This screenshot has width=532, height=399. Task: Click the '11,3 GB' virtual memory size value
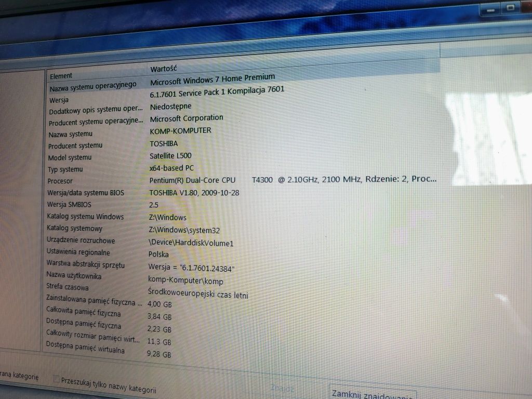(159, 342)
